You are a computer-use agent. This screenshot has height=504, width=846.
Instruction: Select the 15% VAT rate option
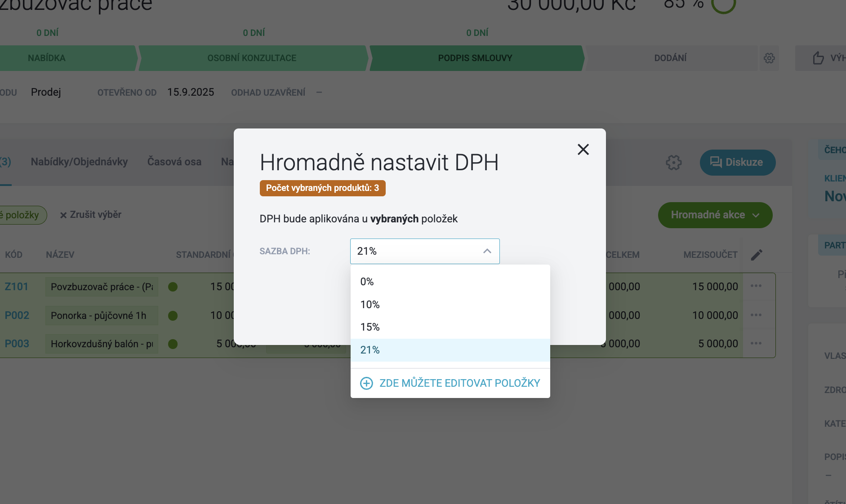450,327
